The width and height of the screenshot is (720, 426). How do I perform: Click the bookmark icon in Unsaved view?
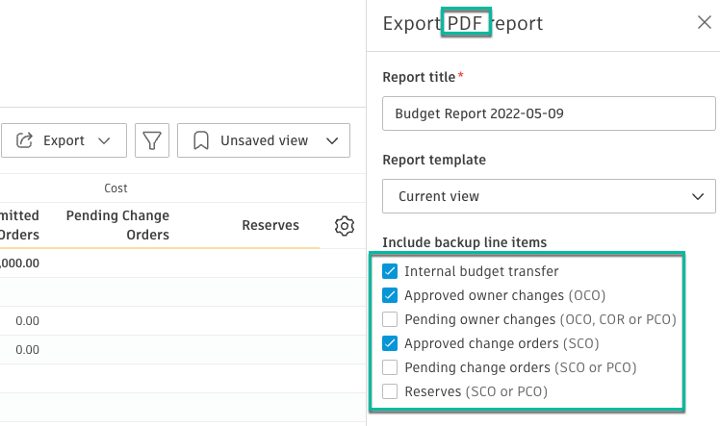click(x=201, y=140)
